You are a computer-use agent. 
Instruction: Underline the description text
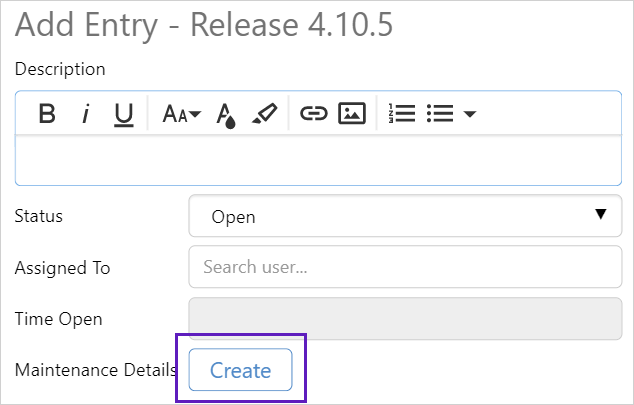123,114
